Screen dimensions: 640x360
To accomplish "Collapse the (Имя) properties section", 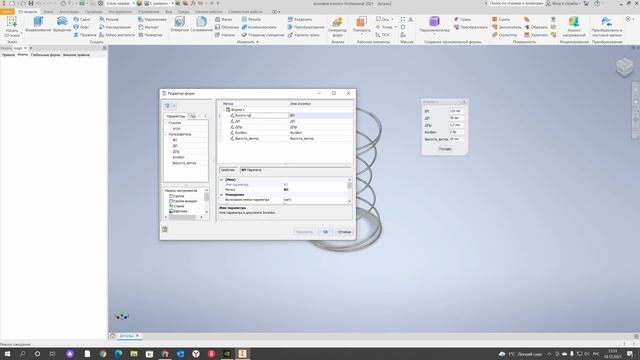I will (222, 180).
